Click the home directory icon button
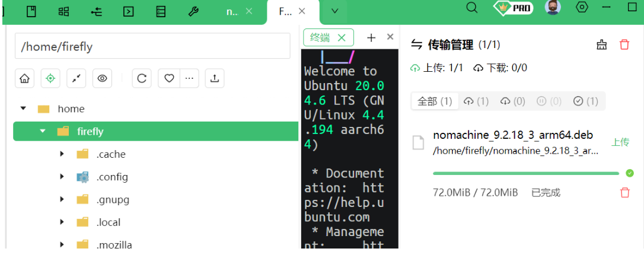 click(24, 78)
